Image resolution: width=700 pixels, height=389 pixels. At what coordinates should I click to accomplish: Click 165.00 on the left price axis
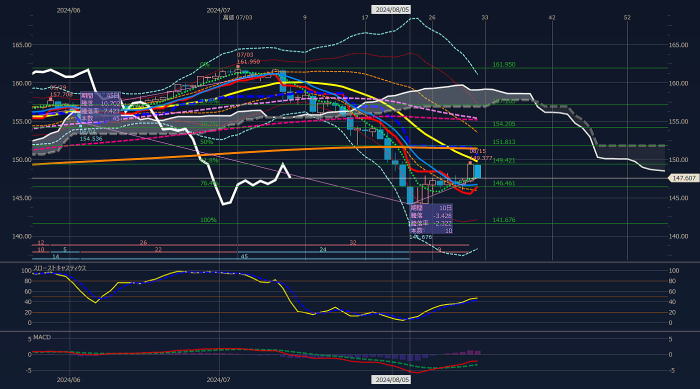pyautogui.click(x=22, y=45)
